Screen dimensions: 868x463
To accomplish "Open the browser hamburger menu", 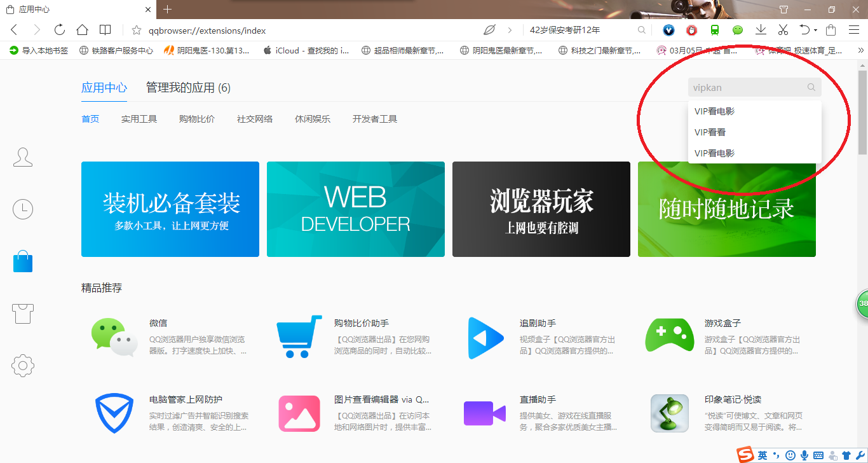I will (854, 30).
